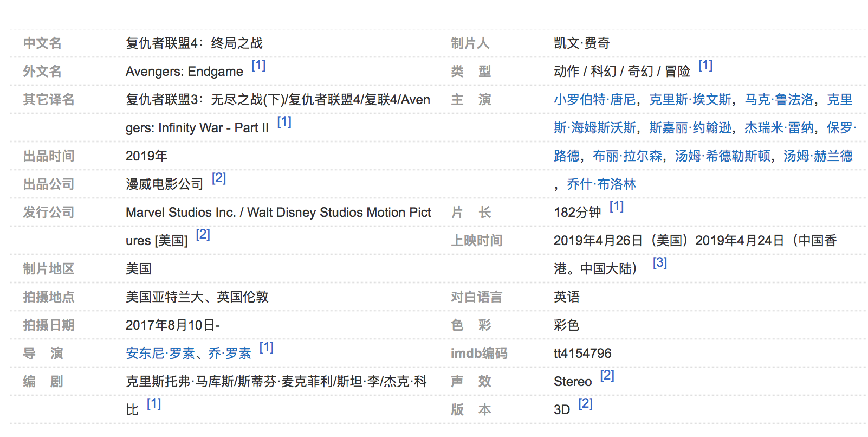The height and width of the screenshot is (437, 868).
Task: Open citation [2] beside Stereo
Action: [x=607, y=376]
